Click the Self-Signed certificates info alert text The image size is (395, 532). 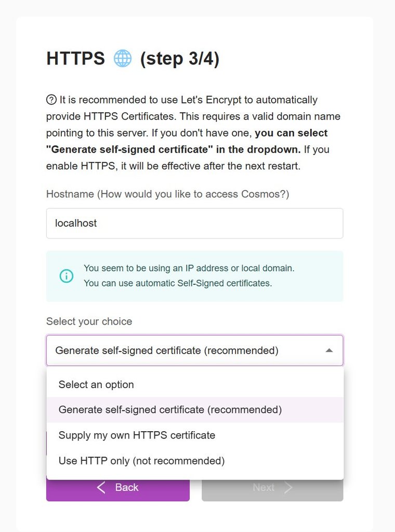point(189,275)
